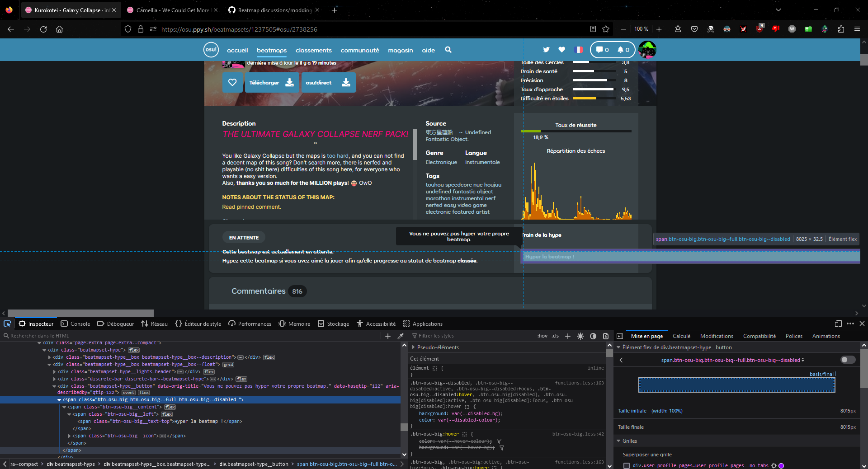Click the responsive design mode icon
The image size is (868, 469).
coord(838,324)
